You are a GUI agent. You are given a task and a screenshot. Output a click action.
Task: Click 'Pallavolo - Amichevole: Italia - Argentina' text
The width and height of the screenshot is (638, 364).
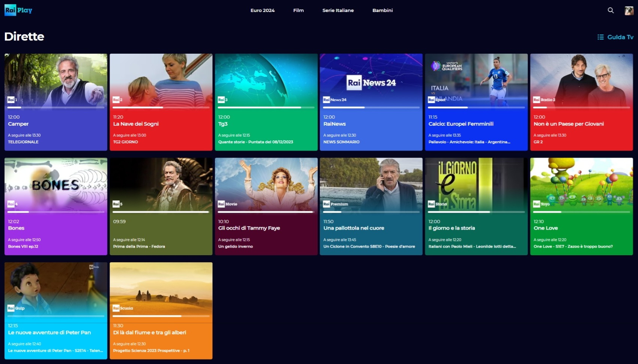tap(469, 142)
